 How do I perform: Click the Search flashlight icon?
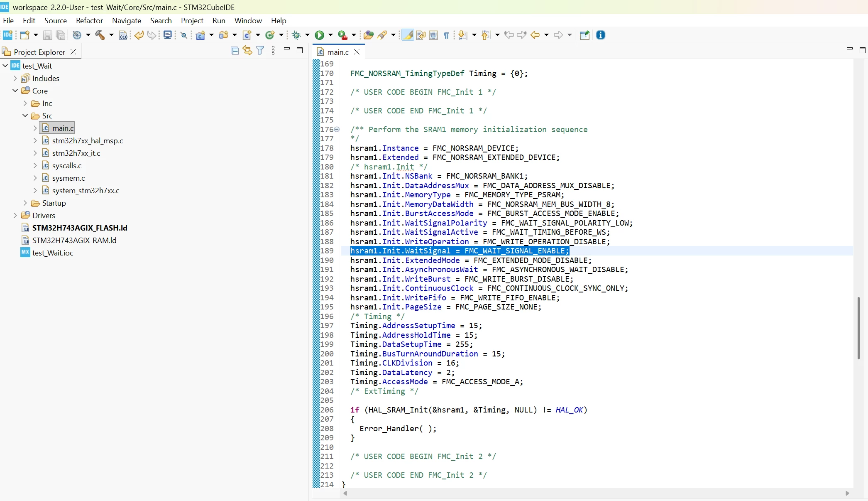pos(382,35)
